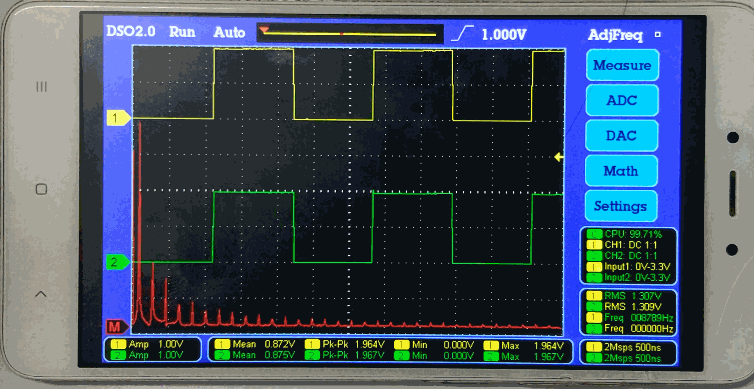
Task: Open the Math menu
Action: tap(621, 171)
